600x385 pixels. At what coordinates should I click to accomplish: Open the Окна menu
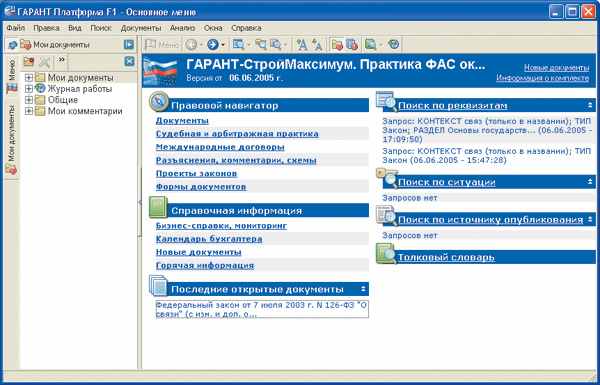point(213,28)
